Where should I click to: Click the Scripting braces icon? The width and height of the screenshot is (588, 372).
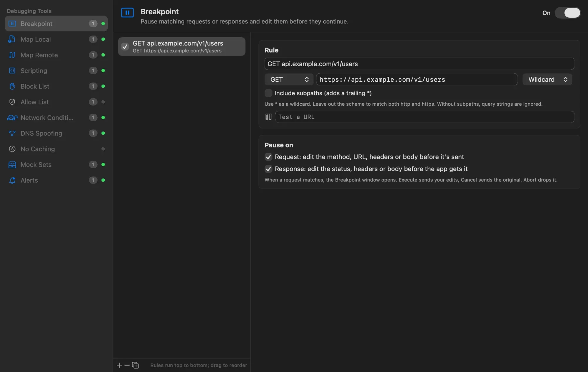click(x=12, y=70)
